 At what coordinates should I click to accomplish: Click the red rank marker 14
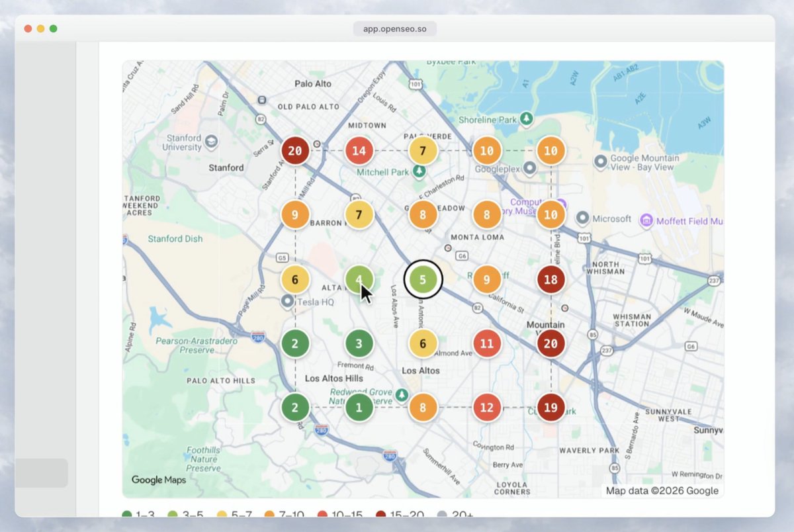tap(359, 151)
